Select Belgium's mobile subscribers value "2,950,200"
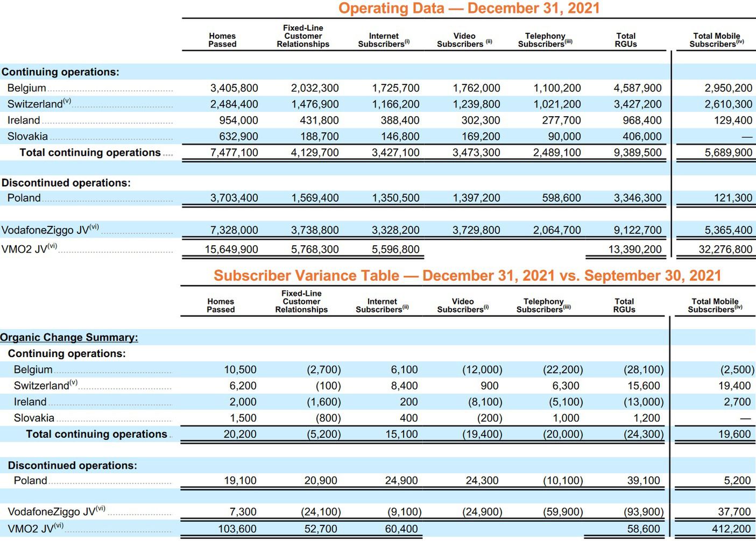This screenshot has width=756, height=541. coord(729,88)
